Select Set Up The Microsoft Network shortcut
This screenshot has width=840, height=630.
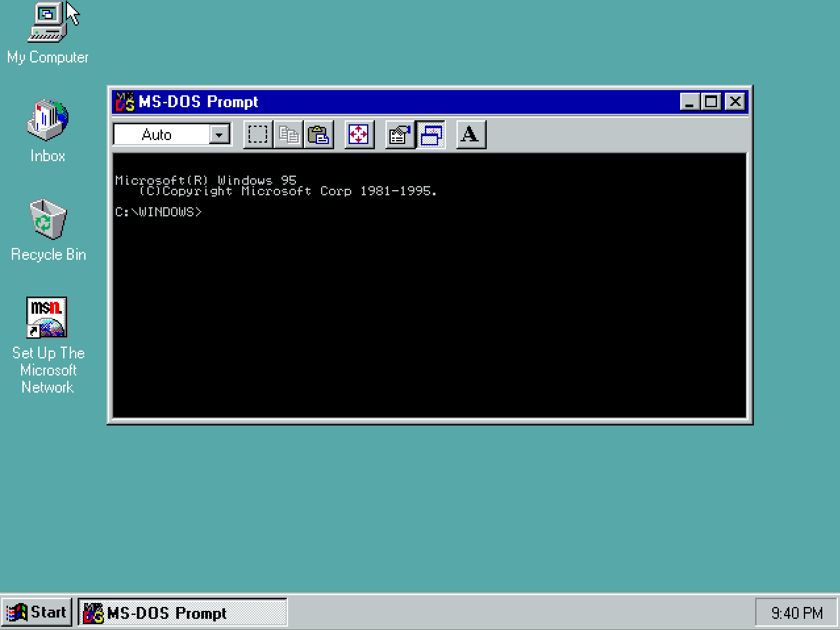[48, 345]
